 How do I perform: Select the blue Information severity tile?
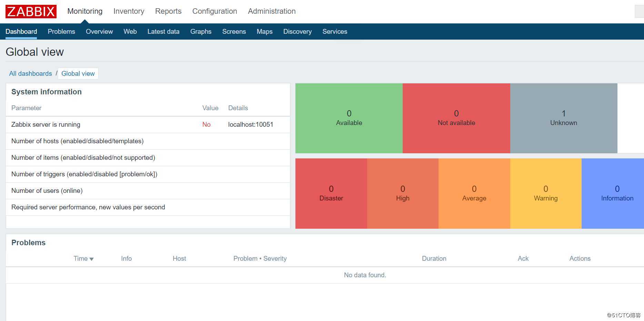613,194
